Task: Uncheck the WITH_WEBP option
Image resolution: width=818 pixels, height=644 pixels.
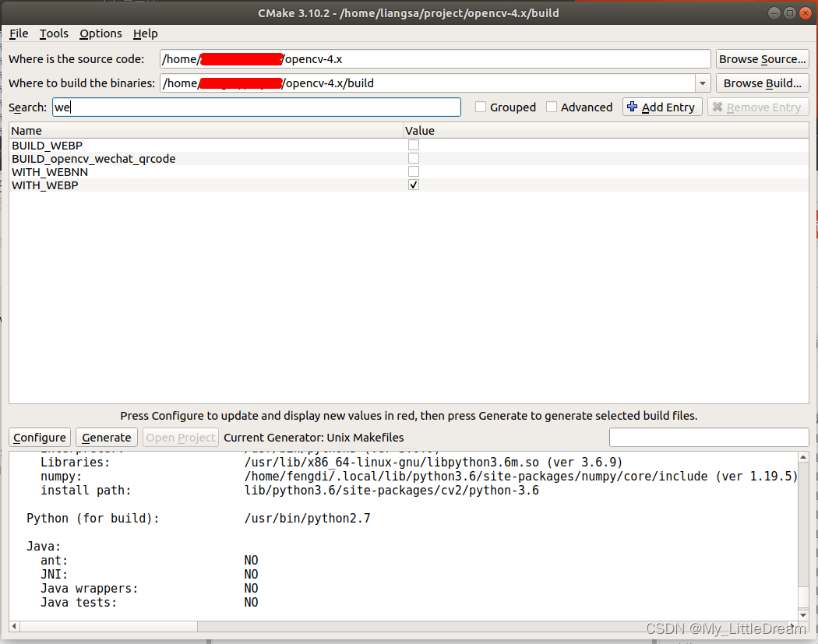Action: click(414, 185)
